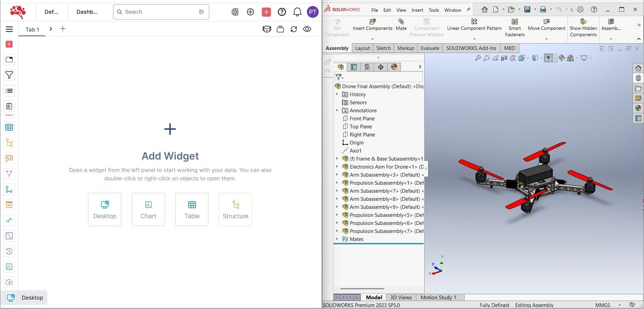Expand the Electronics Asm For Drone node
The image size is (644, 309).
337,167
